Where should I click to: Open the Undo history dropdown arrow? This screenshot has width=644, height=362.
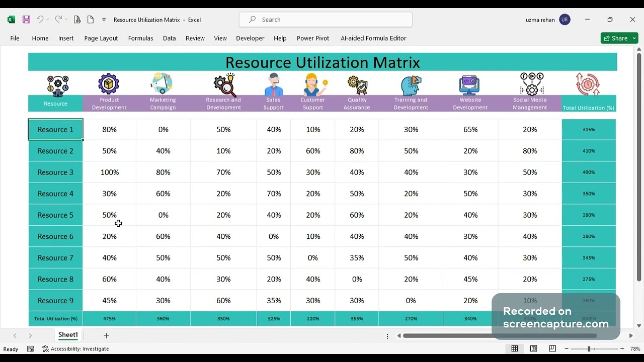48,20
